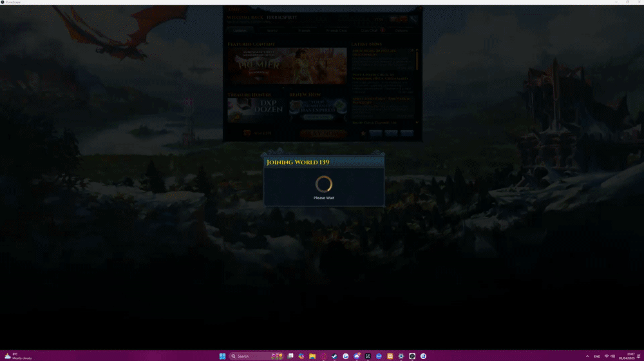Image resolution: width=644 pixels, height=361 pixels.
Task: Switch to the World lobby tab
Action: click(272, 30)
